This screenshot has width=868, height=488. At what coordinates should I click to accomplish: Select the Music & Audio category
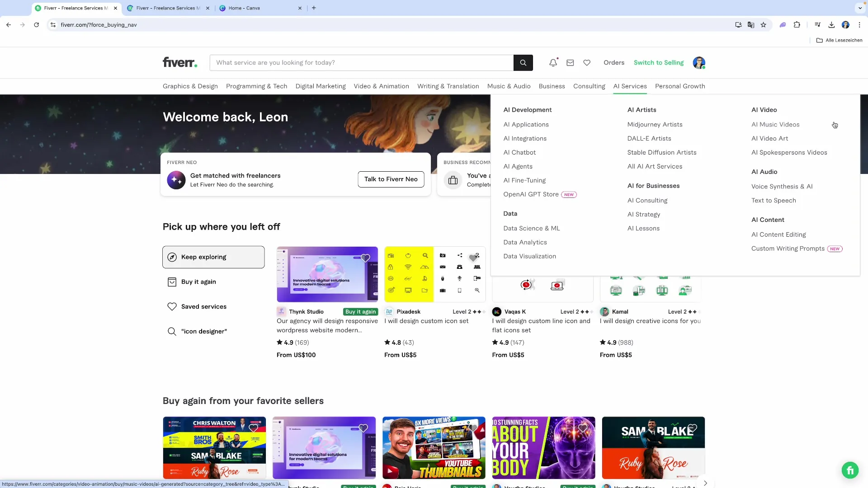tap(509, 86)
